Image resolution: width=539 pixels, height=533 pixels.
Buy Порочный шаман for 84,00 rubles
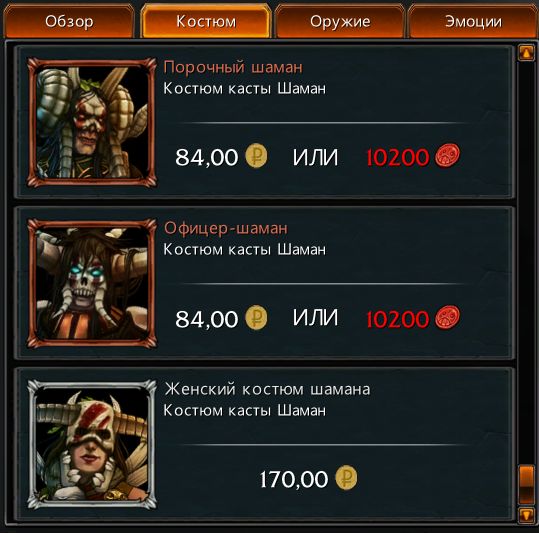point(221,157)
